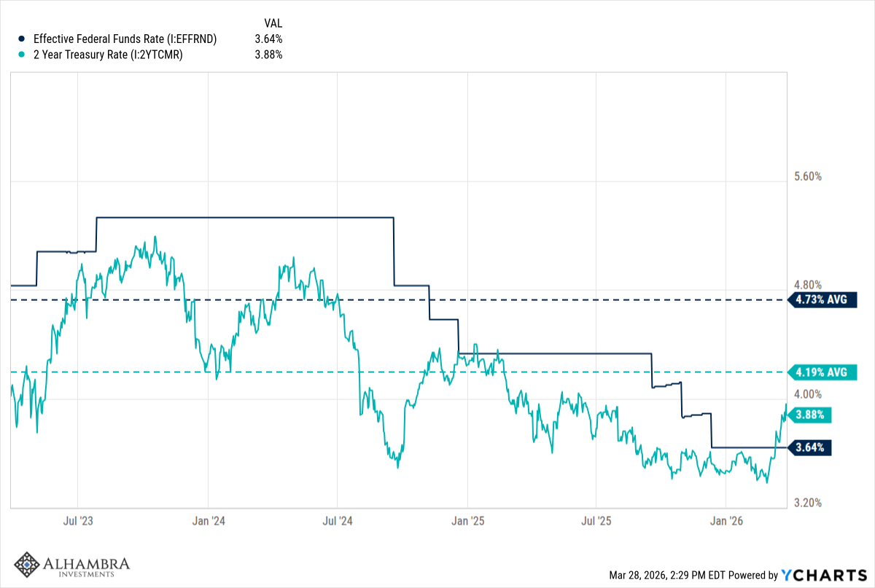This screenshot has height=588, width=875.
Task: Click the 5.60% y-axis label
Action: (809, 176)
